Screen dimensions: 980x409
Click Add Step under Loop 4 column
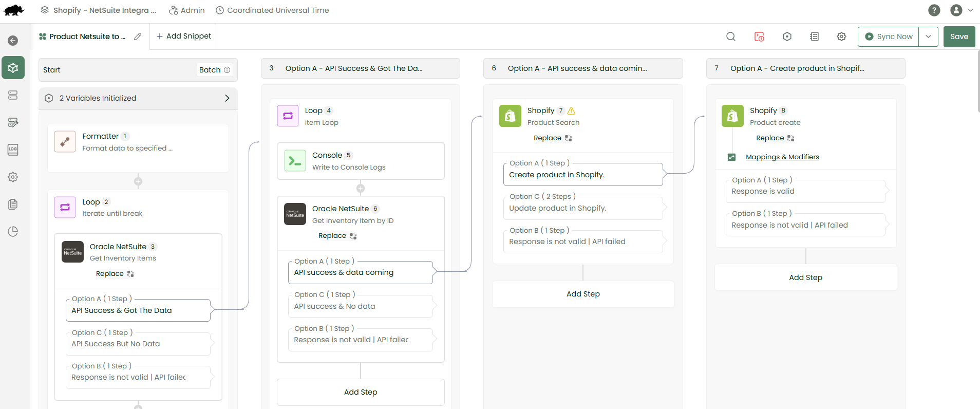361,392
